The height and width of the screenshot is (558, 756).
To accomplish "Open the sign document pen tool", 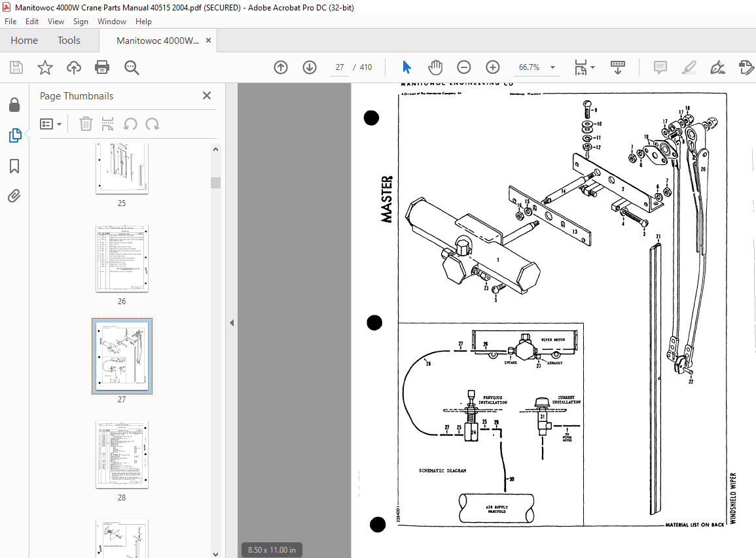I will point(717,67).
